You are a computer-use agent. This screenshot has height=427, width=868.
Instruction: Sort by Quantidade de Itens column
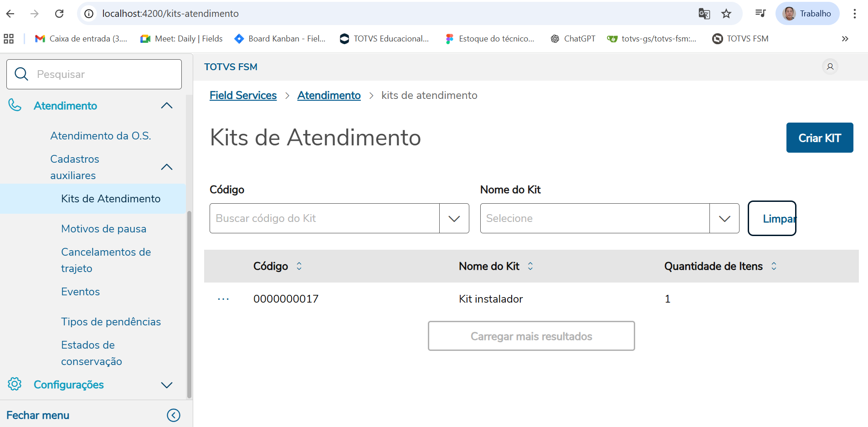[x=774, y=266]
